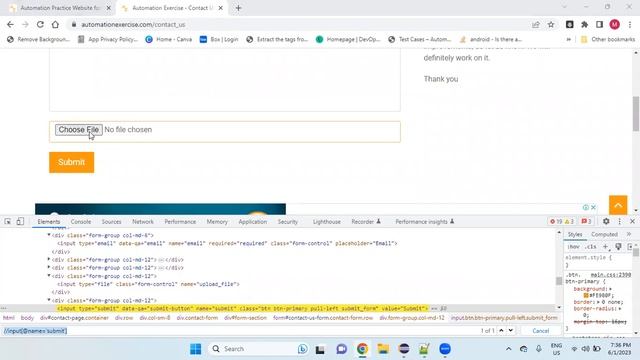Image resolution: width=640 pixels, height=360 pixels.
Task: Collapse the div containing the upload_file input
Action: (49, 276)
